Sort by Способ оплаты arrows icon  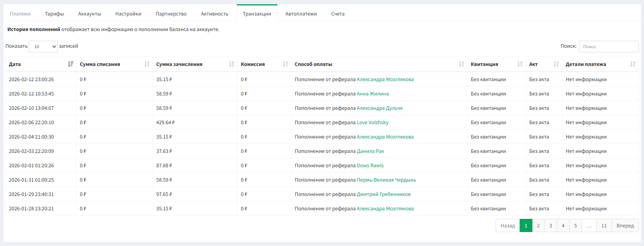pos(461,64)
